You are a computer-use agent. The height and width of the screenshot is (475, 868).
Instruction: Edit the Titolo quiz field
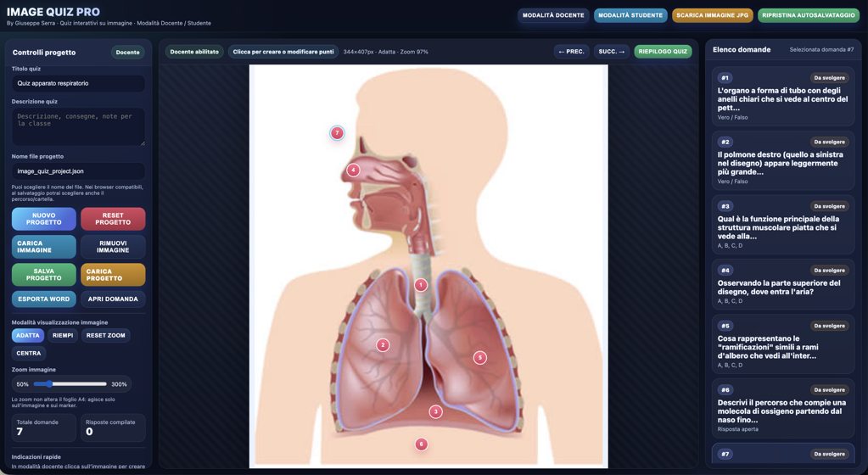tap(78, 84)
